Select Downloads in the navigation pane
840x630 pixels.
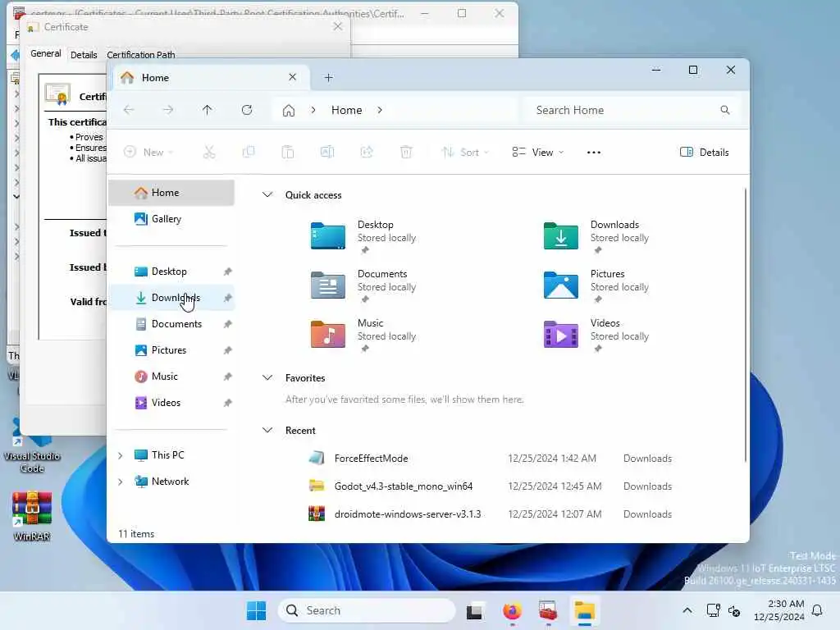(x=171, y=298)
